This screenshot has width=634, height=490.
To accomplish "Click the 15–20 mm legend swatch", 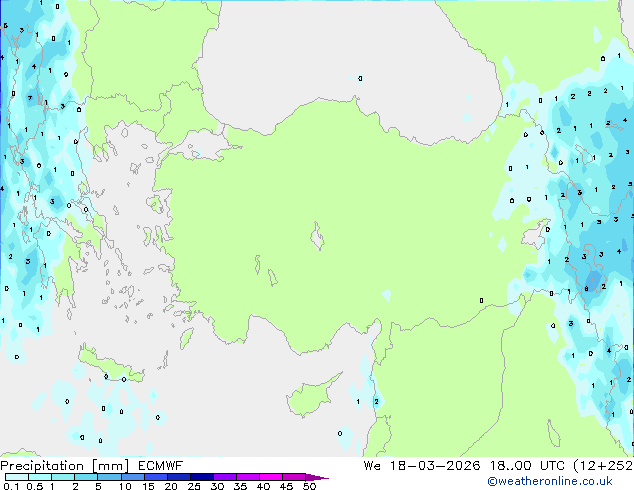I will 155,477.
